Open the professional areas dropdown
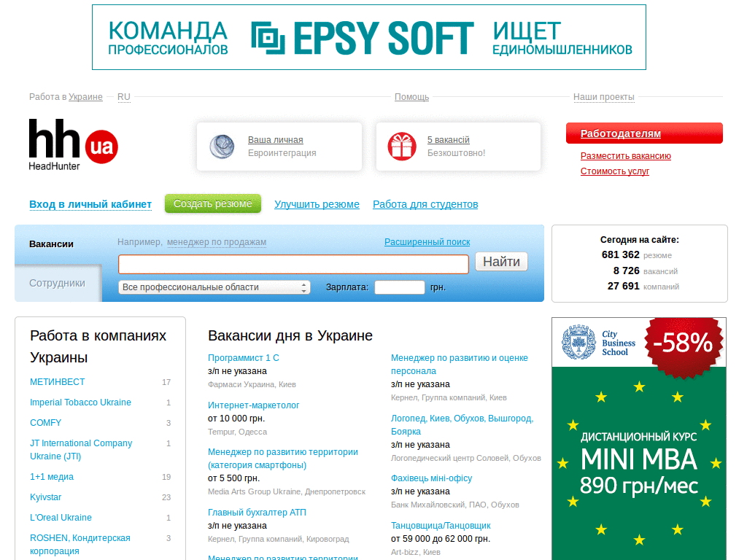The width and height of the screenshot is (747, 560). click(x=214, y=287)
